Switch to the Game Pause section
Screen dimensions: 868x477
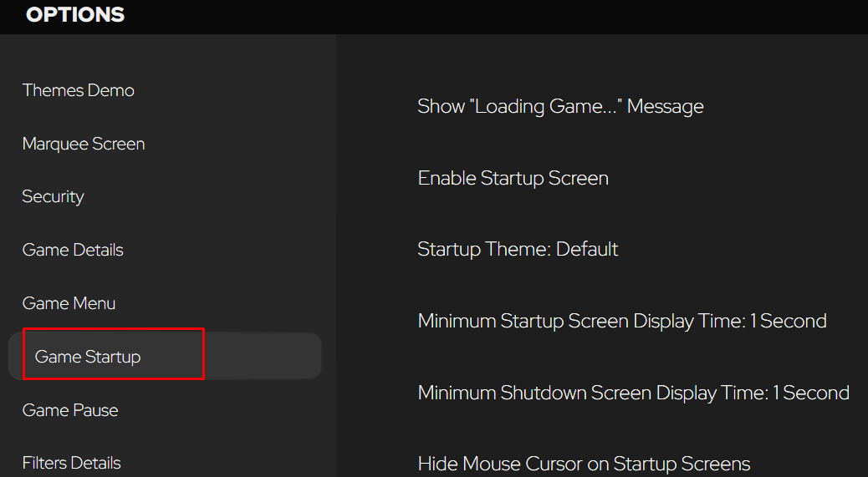pos(70,410)
